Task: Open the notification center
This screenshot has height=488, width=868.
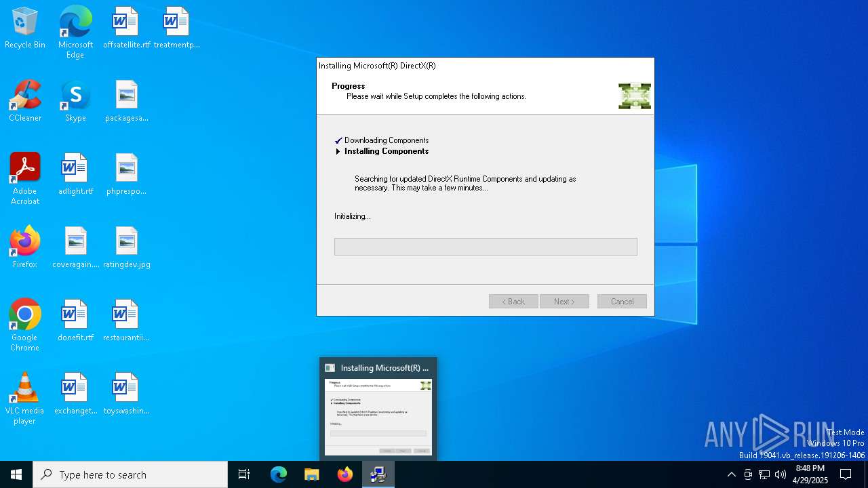Action: click(846, 474)
